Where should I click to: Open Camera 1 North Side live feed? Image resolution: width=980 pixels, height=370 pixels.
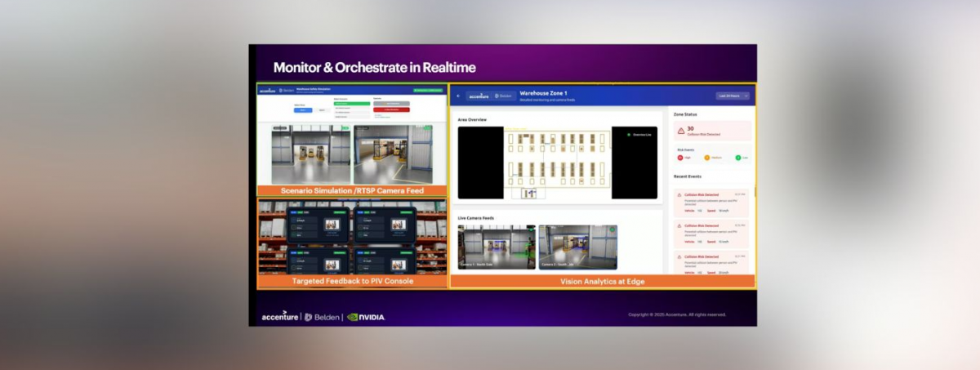[497, 247]
